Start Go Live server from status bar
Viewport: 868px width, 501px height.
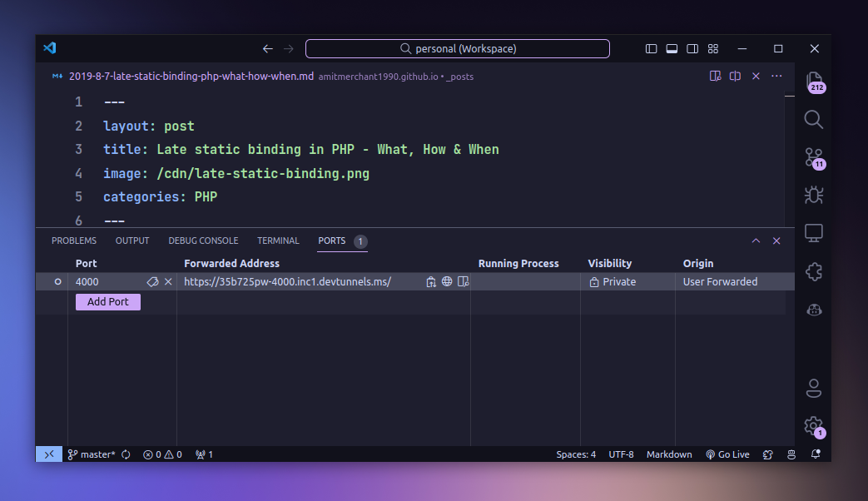(x=727, y=454)
